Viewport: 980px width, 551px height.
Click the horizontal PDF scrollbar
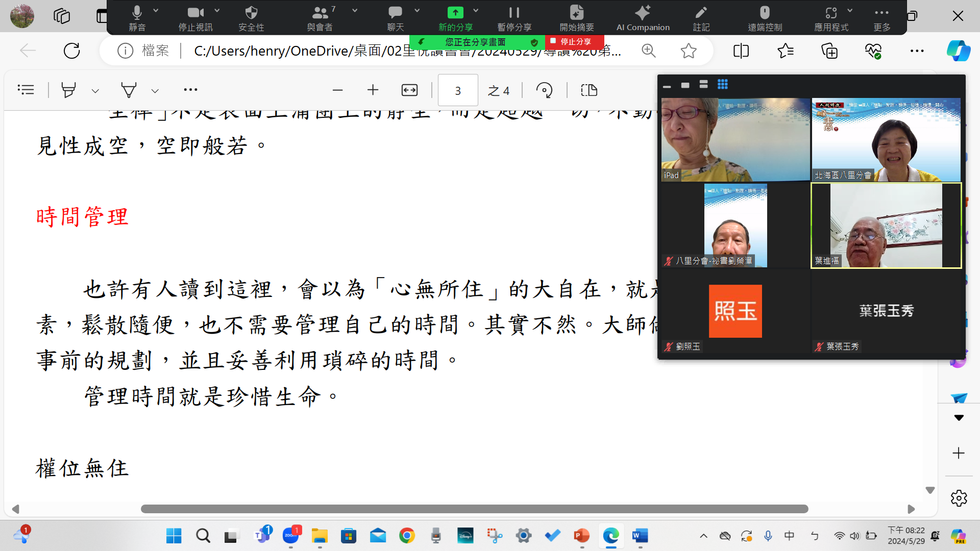[474, 509]
